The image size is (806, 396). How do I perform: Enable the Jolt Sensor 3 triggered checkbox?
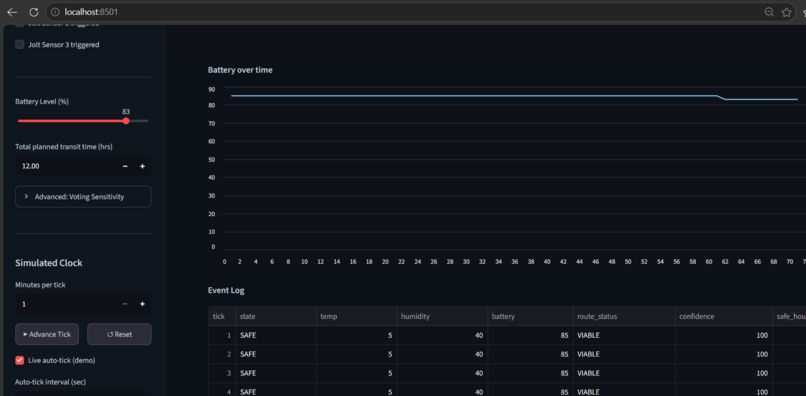pyautogui.click(x=20, y=45)
